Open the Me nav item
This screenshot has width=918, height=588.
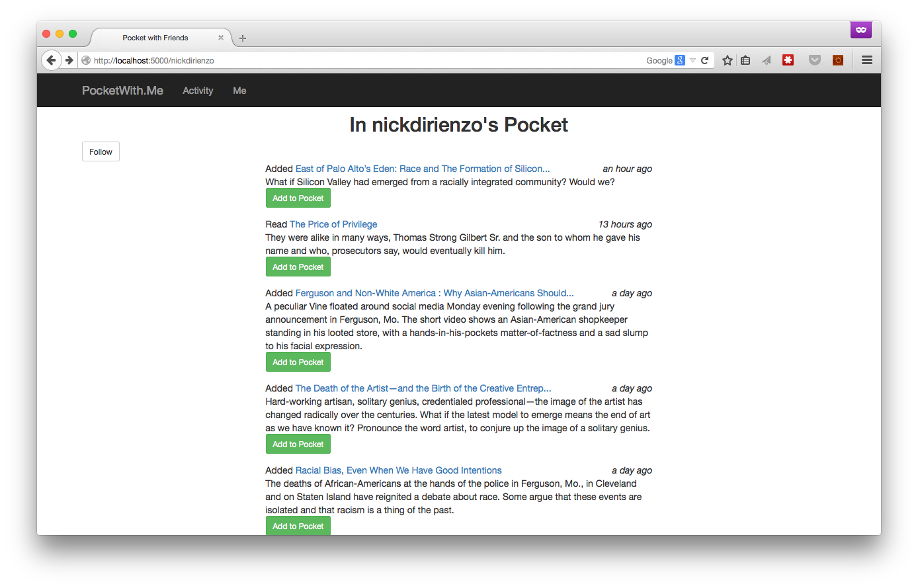(x=239, y=91)
